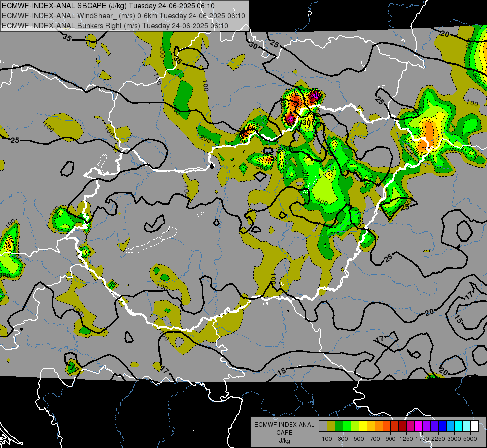Click the 1250 tick label in legend
Viewport: 487px width, 448px height.
pos(406,439)
